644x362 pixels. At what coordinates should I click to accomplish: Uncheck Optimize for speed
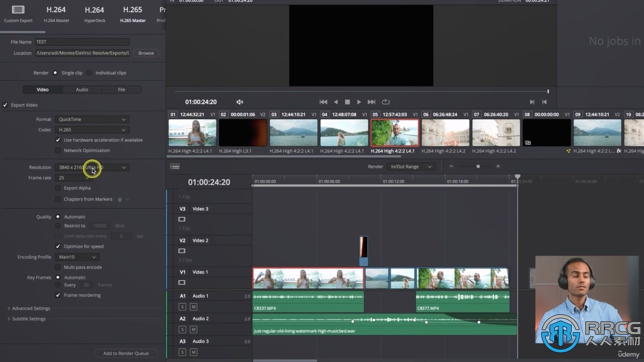(x=58, y=246)
